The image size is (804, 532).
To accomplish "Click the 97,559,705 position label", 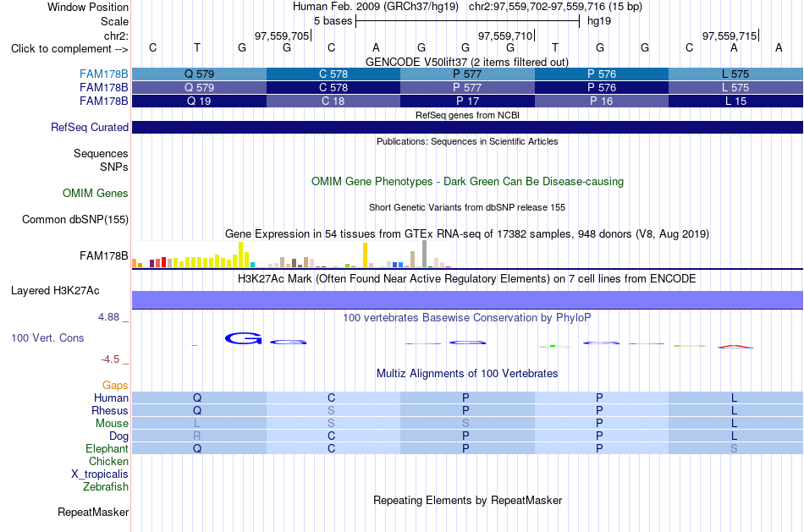I will click(x=282, y=36).
